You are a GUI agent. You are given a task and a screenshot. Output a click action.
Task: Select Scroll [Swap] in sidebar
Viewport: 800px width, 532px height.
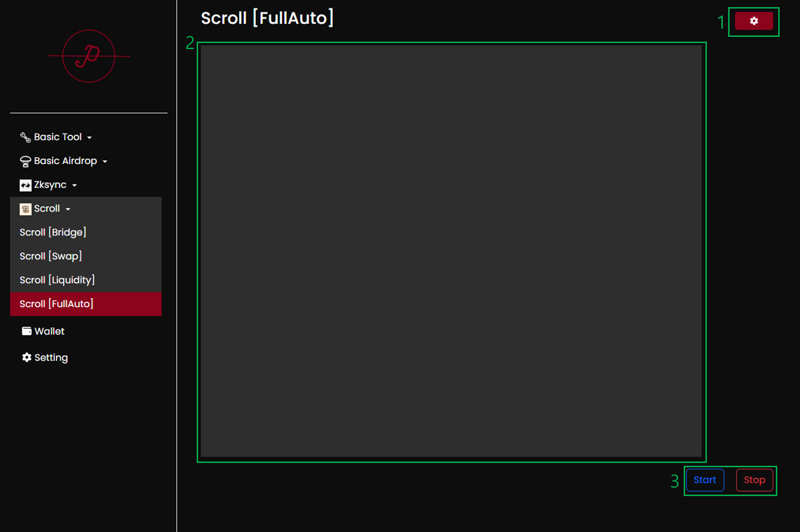click(51, 256)
